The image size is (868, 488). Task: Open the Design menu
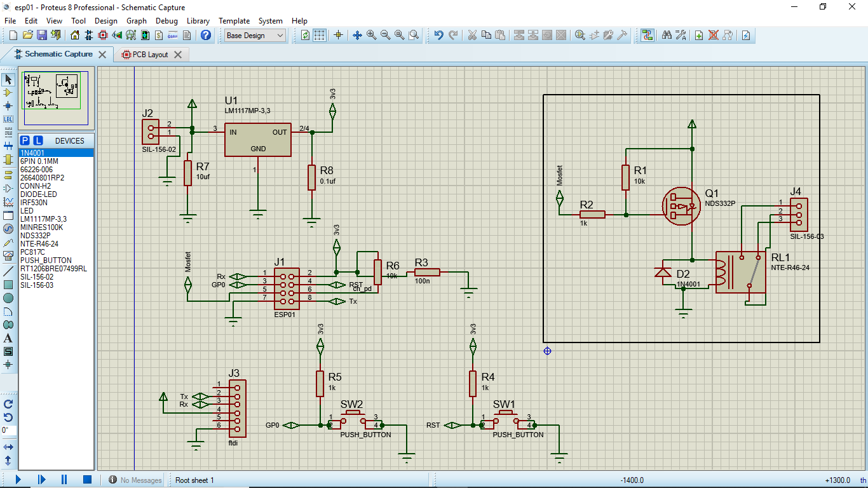coord(106,21)
